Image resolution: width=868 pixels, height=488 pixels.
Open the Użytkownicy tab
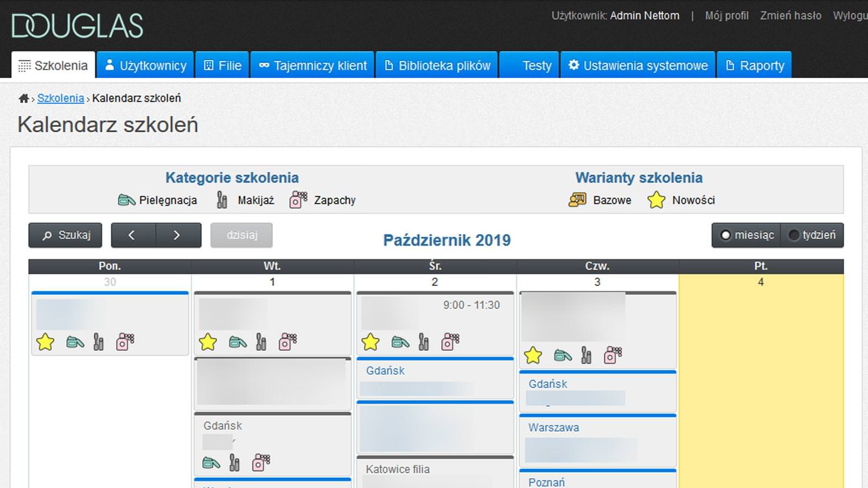(145, 66)
